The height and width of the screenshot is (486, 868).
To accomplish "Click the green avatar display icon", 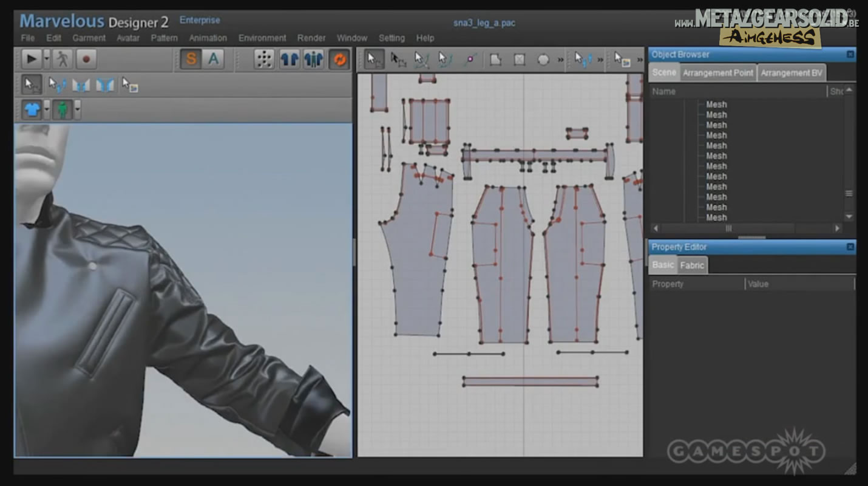I will [62, 110].
